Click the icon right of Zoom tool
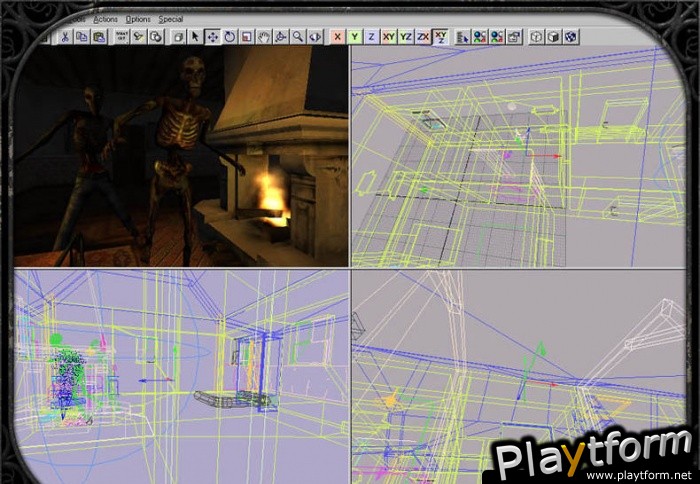Viewport: 700px width, 484px height. 315,37
